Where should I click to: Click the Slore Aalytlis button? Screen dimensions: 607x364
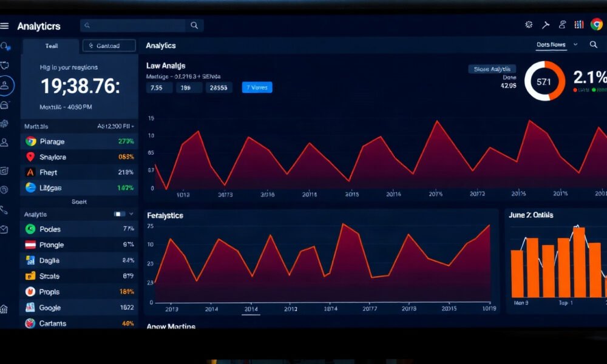point(492,69)
